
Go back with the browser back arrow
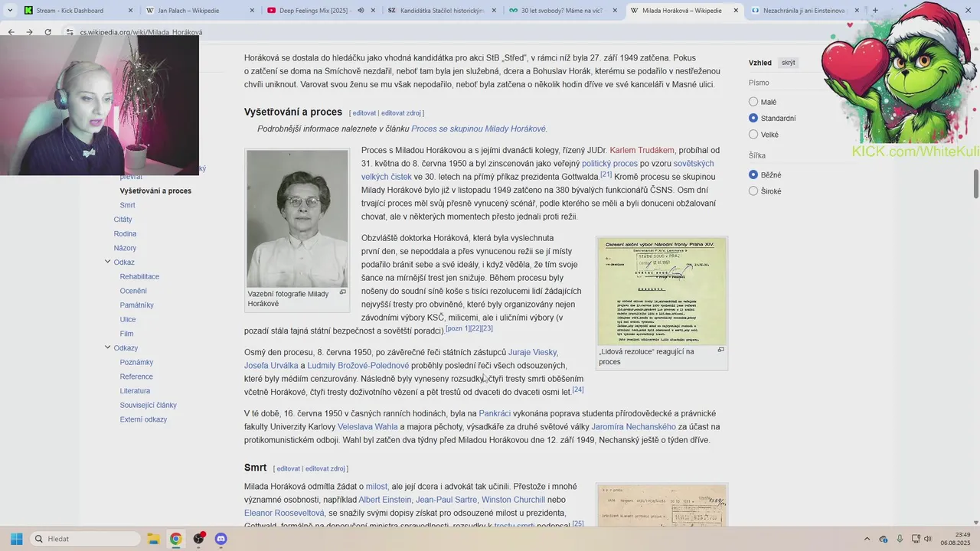pyautogui.click(x=11, y=32)
